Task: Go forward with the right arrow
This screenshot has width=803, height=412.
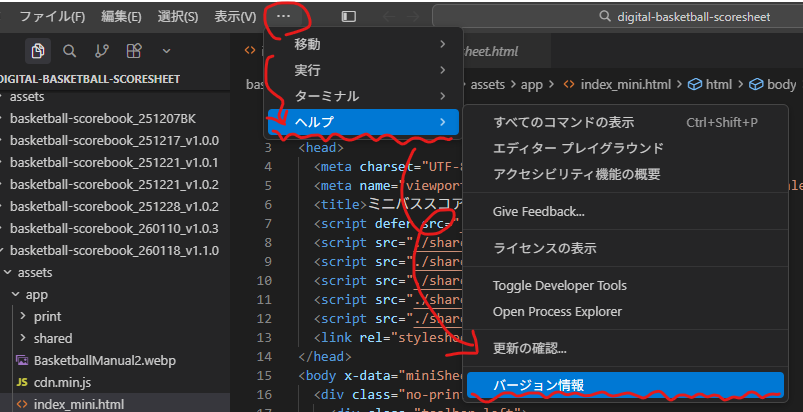Action: [413, 17]
